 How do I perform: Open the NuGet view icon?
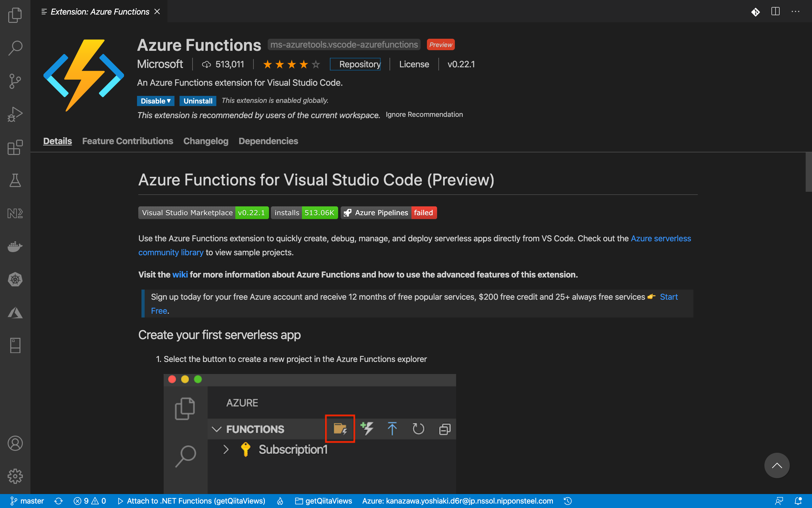(x=15, y=213)
